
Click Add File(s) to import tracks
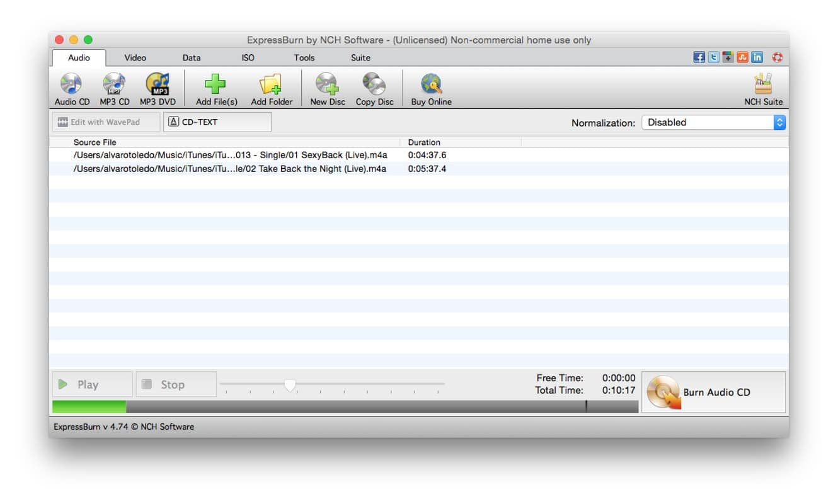click(215, 88)
